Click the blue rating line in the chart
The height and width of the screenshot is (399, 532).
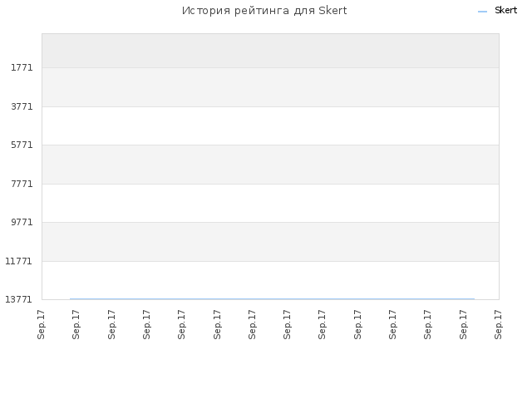[272, 299]
